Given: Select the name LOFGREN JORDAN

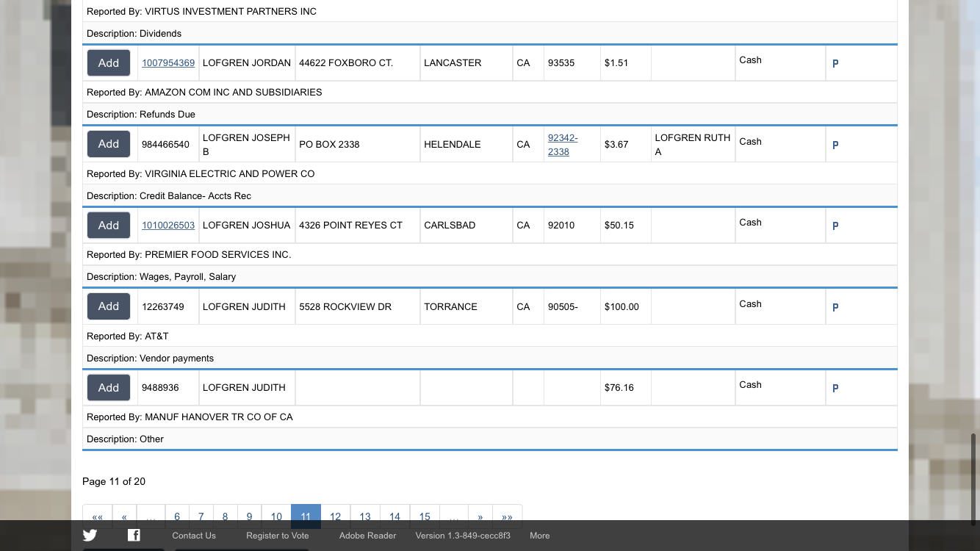Looking at the screenshot, I should pos(247,63).
